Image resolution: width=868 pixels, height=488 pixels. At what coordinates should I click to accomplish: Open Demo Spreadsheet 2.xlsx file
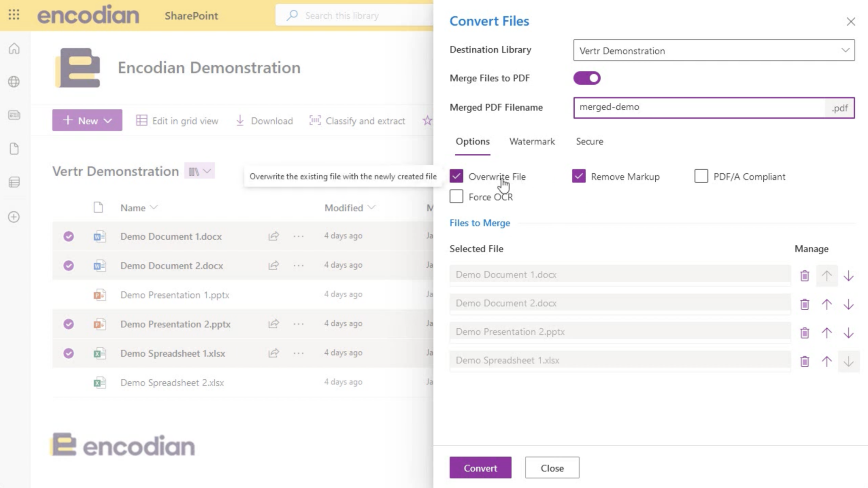tap(172, 383)
